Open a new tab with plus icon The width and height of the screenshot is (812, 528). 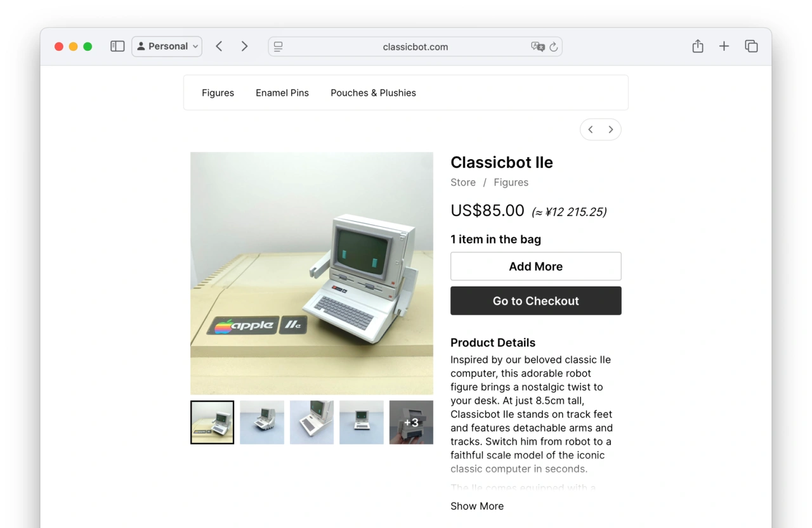(x=724, y=46)
